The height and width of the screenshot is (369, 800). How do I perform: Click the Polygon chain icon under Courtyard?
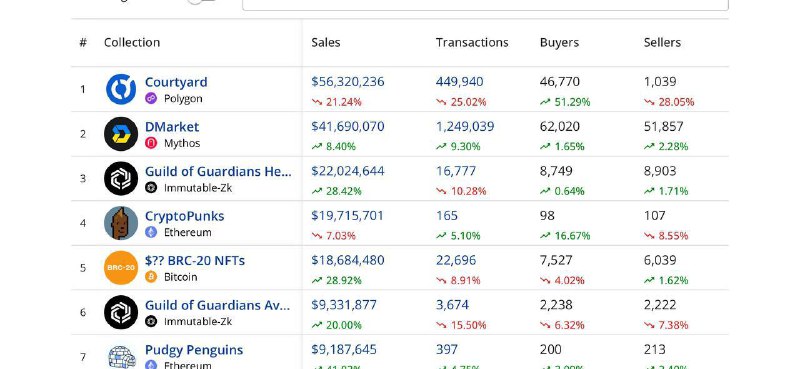[151, 99]
